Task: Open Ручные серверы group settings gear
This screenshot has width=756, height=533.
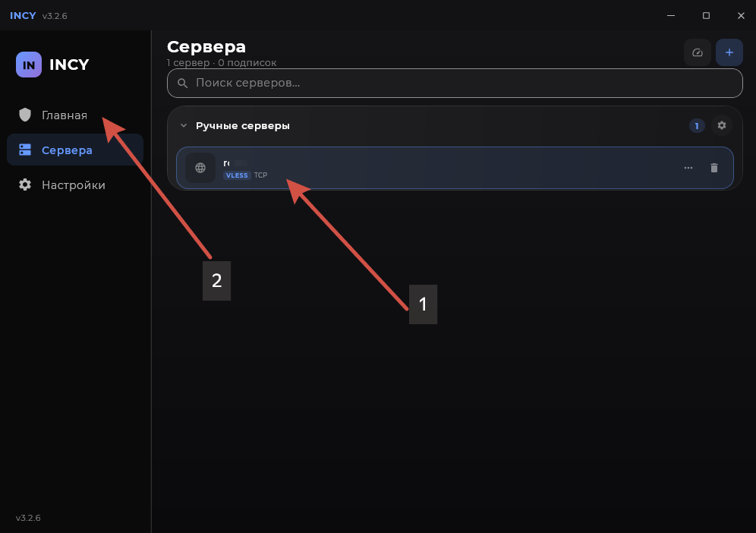Action: tap(721, 125)
